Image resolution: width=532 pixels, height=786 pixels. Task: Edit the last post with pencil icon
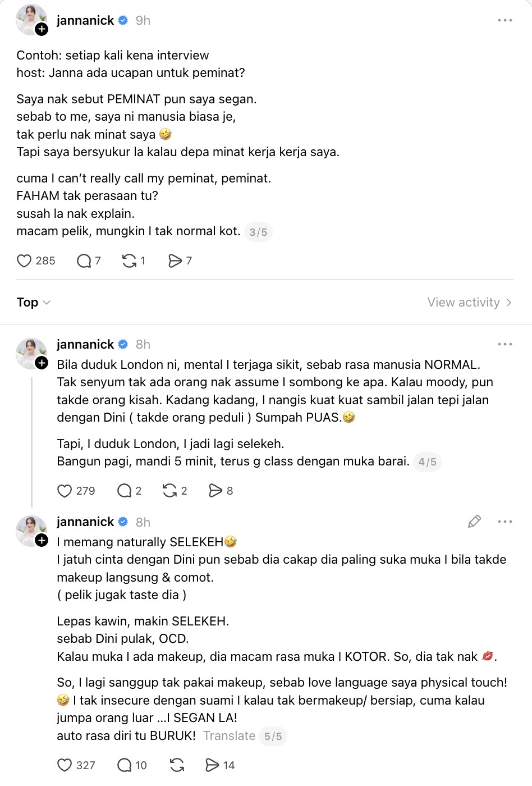(474, 522)
